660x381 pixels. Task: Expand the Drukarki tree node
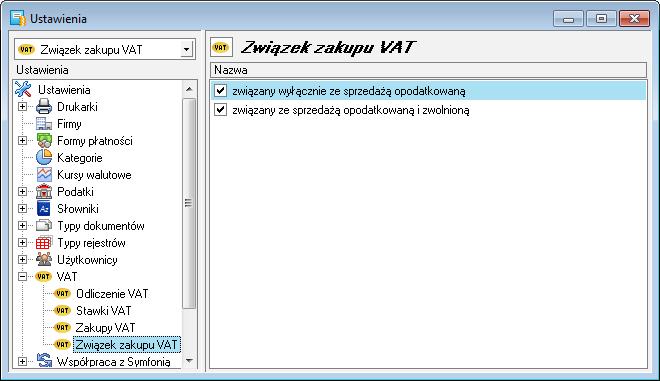[22, 107]
